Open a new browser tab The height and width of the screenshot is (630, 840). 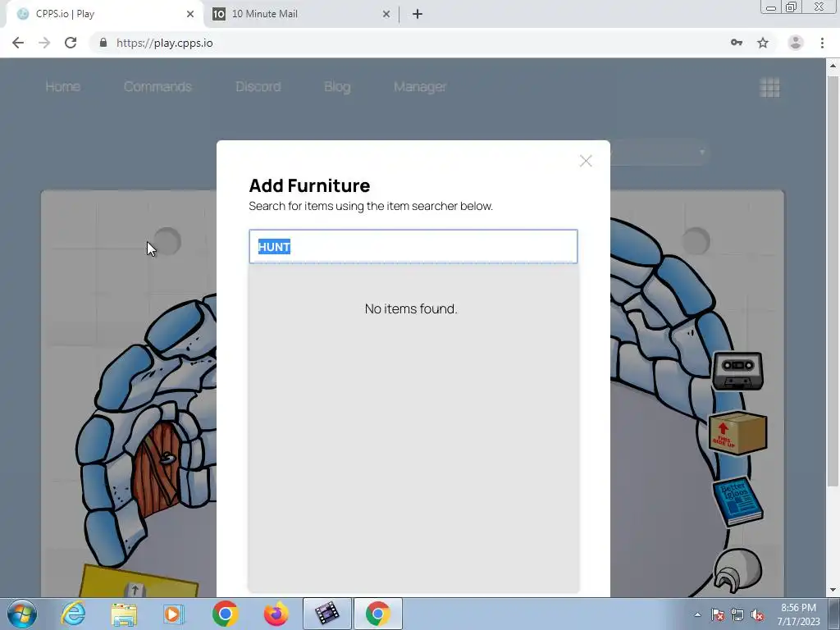[x=418, y=15]
